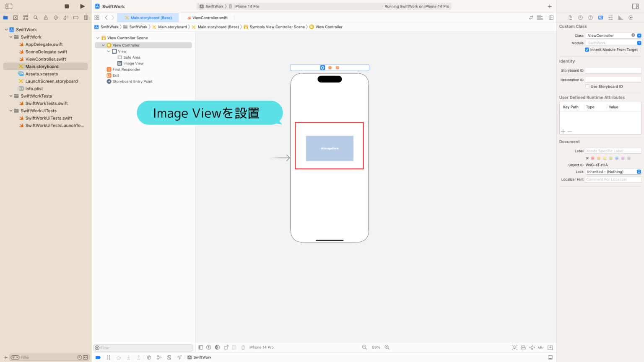Open the File inspector
This screenshot has height=362, width=644.
[570, 18]
